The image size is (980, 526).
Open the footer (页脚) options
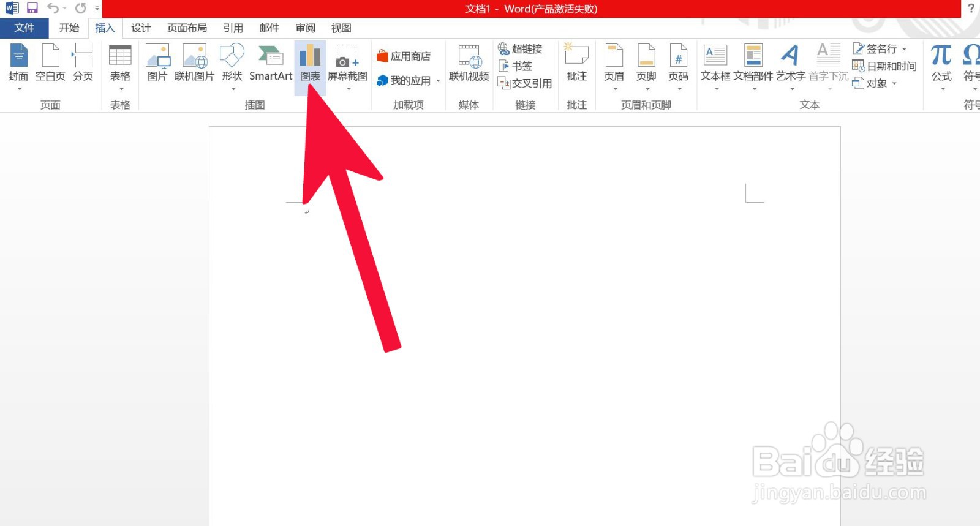pos(646,67)
